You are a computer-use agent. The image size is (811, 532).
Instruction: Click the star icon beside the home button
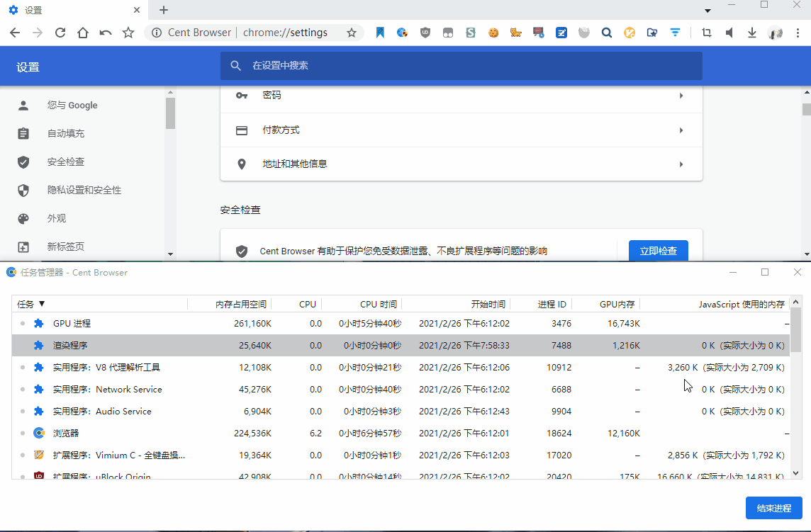(x=128, y=33)
